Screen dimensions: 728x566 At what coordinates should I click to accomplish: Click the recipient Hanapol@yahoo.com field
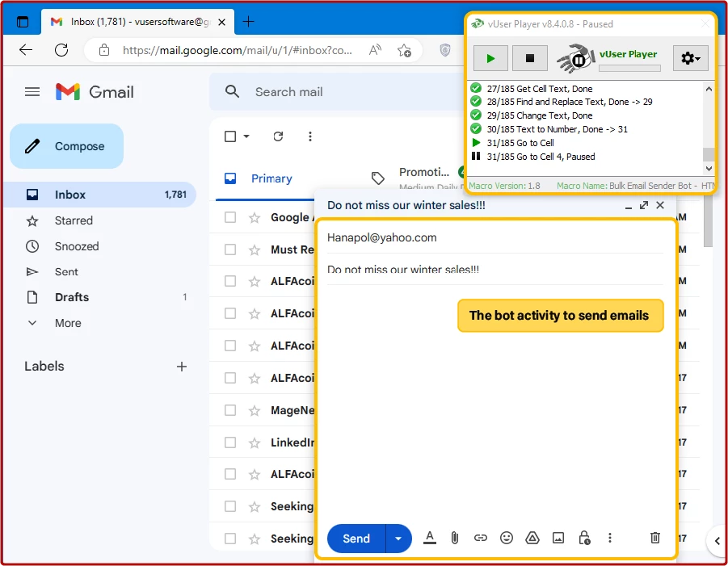pyautogui.click(x=495, y=237)
